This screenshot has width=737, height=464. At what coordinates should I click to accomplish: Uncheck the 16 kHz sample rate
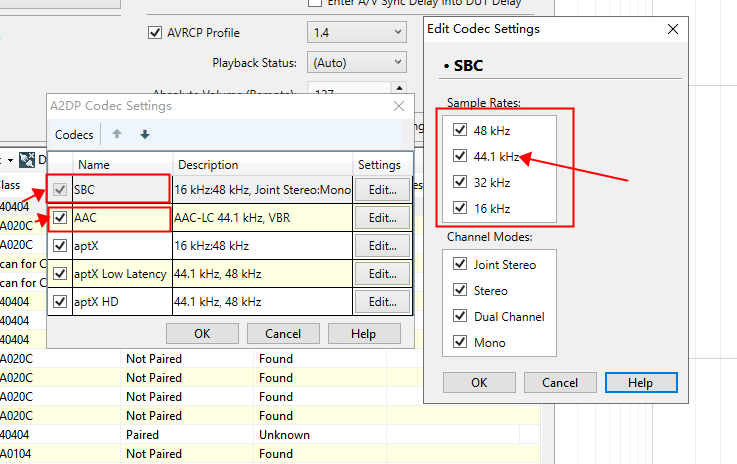pos(460,207)
